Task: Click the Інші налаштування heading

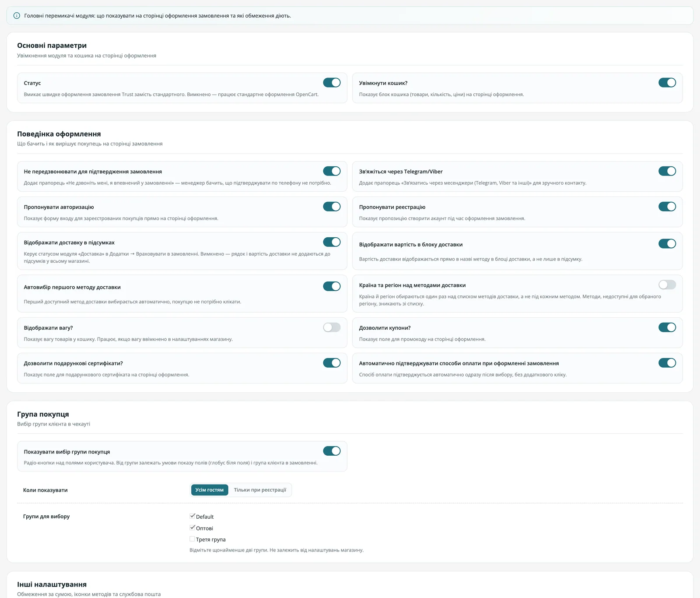Action: 52,584
